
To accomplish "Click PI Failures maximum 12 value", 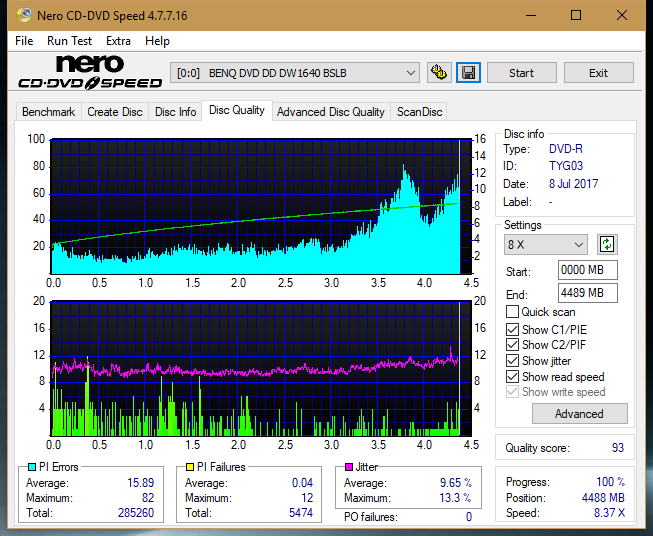I will (x=307, y=498).
